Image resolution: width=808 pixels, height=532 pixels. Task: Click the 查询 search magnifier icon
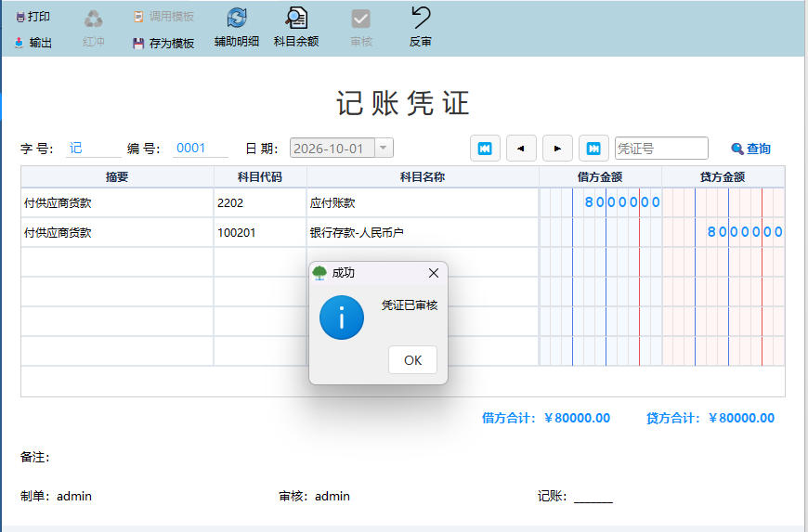click(x=736, y=149)
